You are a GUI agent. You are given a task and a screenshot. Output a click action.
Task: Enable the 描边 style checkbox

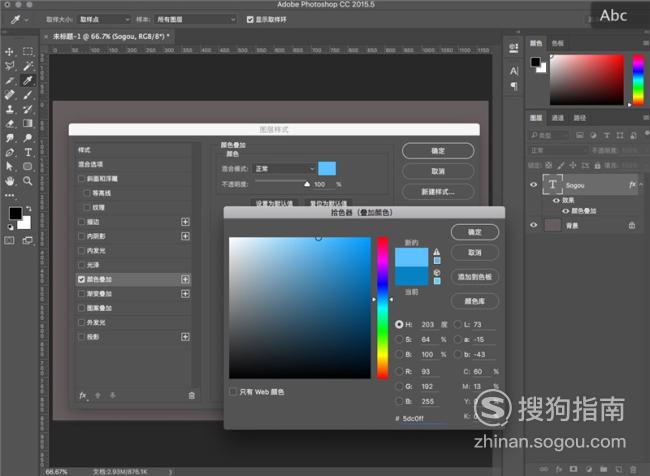coord(81,222)
